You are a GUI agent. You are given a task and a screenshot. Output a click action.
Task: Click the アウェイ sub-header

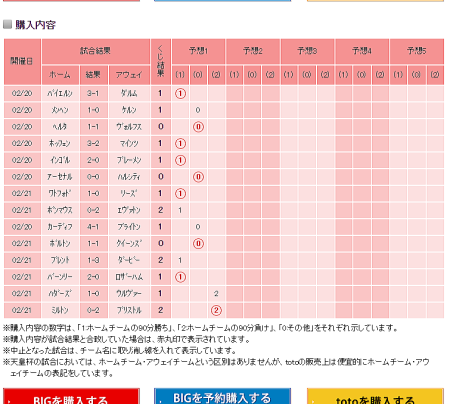tap(129, 75)
